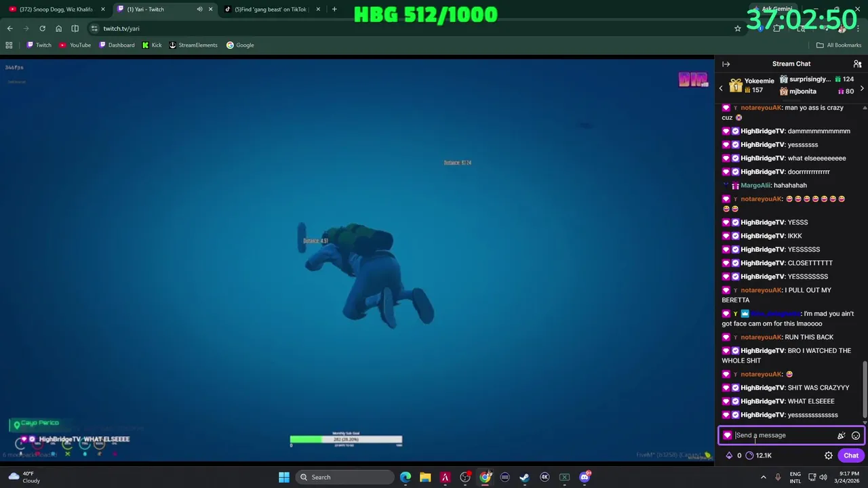
Task: Open the 12.1K channel points balance
Action: point(759,455)
